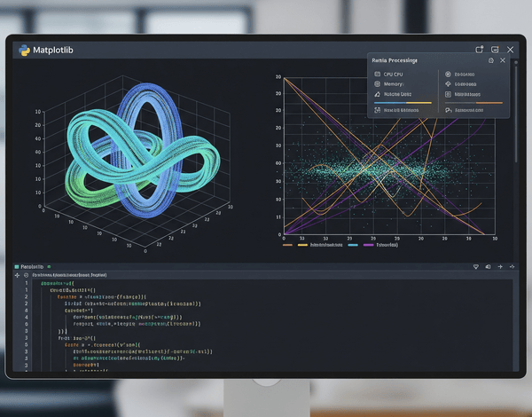
Task: Toggle the orange series in the plot legend
Action: (288, 244)
